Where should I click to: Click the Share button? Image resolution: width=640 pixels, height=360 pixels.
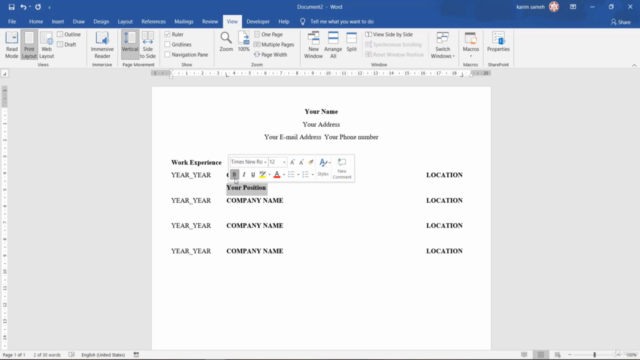click(621, 22)
